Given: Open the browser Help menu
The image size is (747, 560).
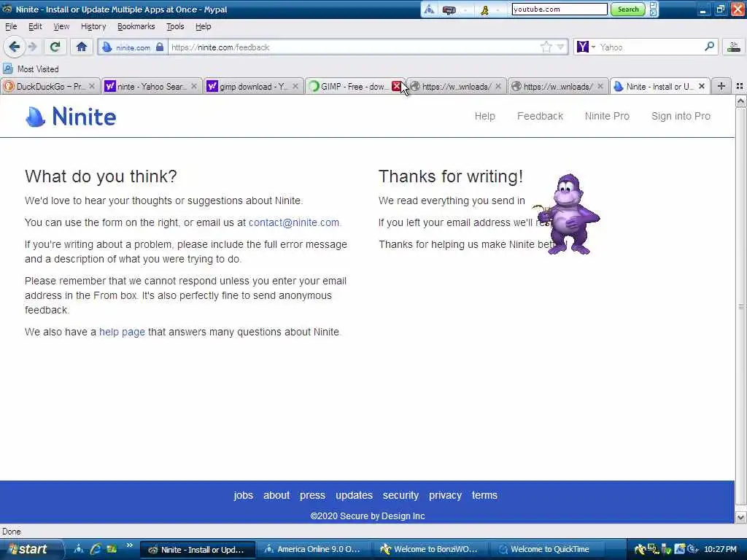Looking at the screenshot, I should [203, 26].
